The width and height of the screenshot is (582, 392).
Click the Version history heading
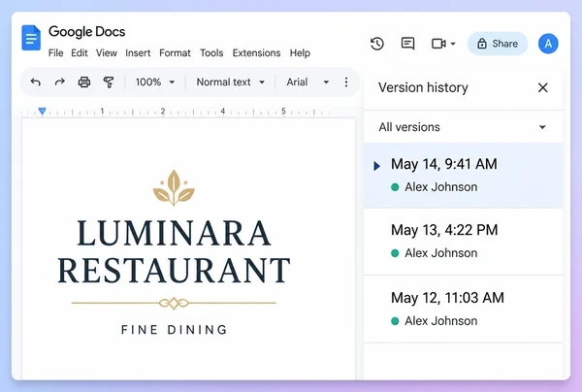pyautogui.click(x=423, y=87)
